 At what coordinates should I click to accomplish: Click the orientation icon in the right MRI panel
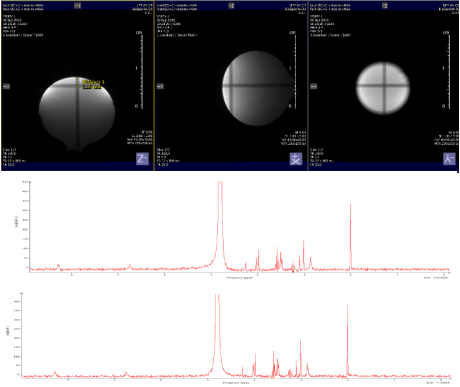click(x=449, y=159)
